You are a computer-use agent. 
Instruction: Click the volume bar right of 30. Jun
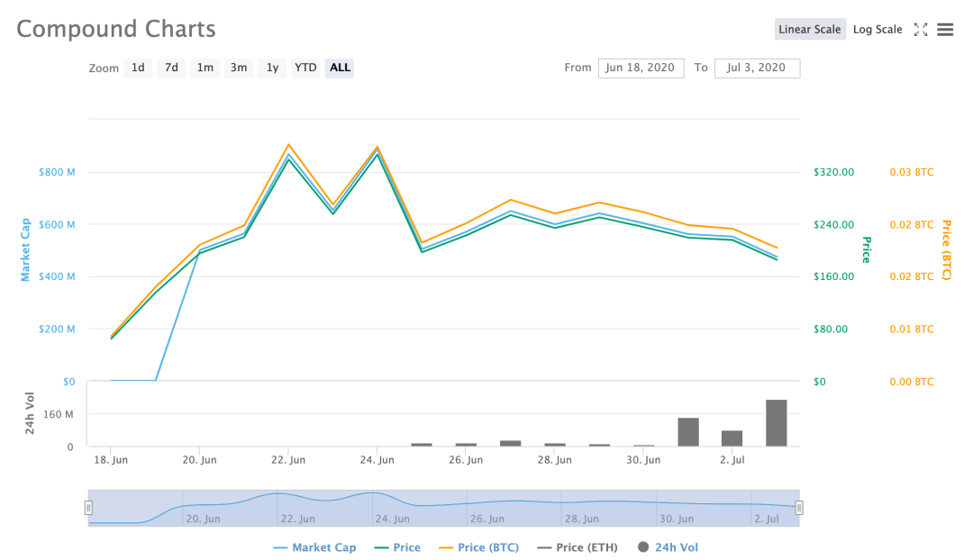click(688, 431)
